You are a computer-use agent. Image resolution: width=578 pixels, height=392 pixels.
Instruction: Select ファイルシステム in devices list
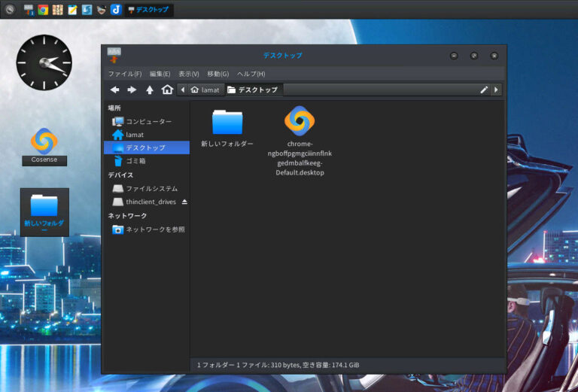(151, 188)
